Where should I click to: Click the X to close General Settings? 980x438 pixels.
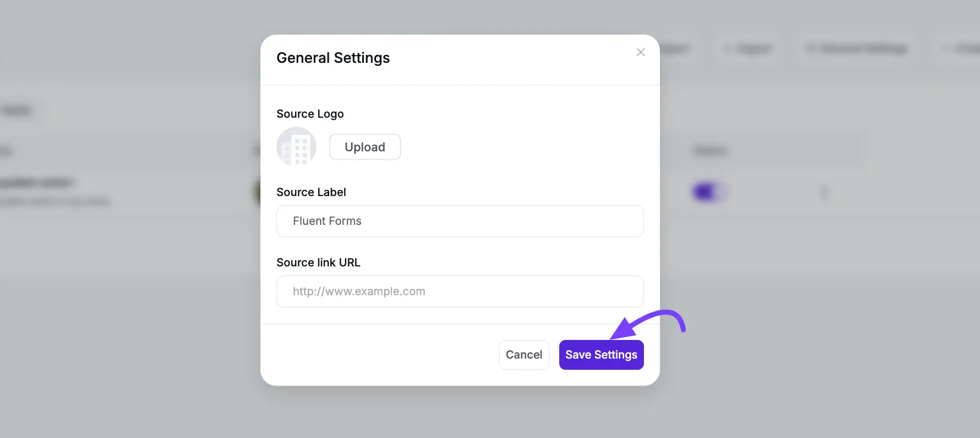pyautogui.click(x=640, y=52)
